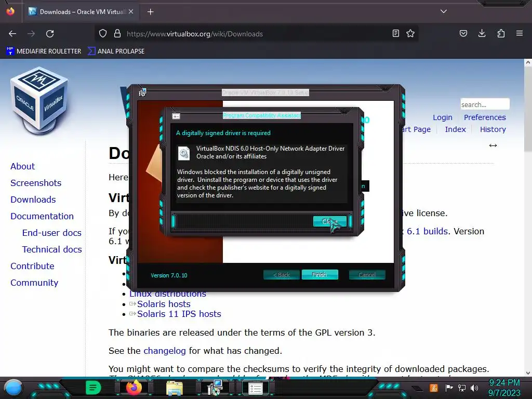Toggle reader view icon in address bar
532x399 pixels.
point(395,34)
